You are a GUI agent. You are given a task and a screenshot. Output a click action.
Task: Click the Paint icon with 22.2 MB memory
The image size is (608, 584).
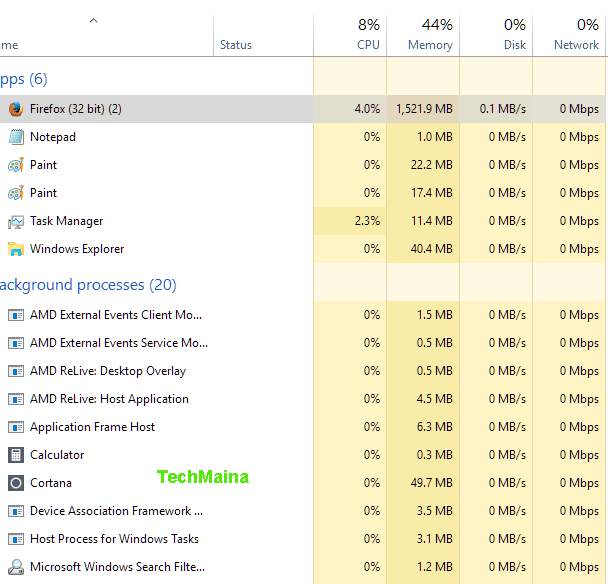[16, 165]
